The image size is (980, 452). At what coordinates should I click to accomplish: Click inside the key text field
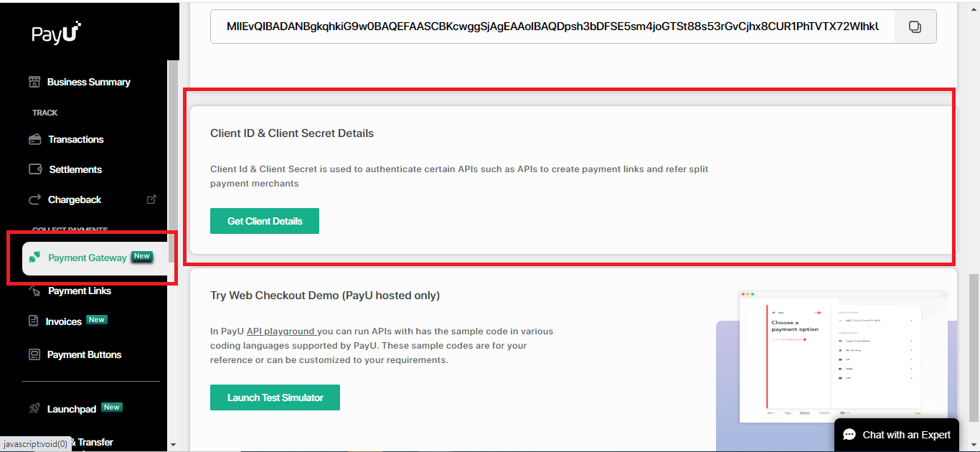point(552,27)
